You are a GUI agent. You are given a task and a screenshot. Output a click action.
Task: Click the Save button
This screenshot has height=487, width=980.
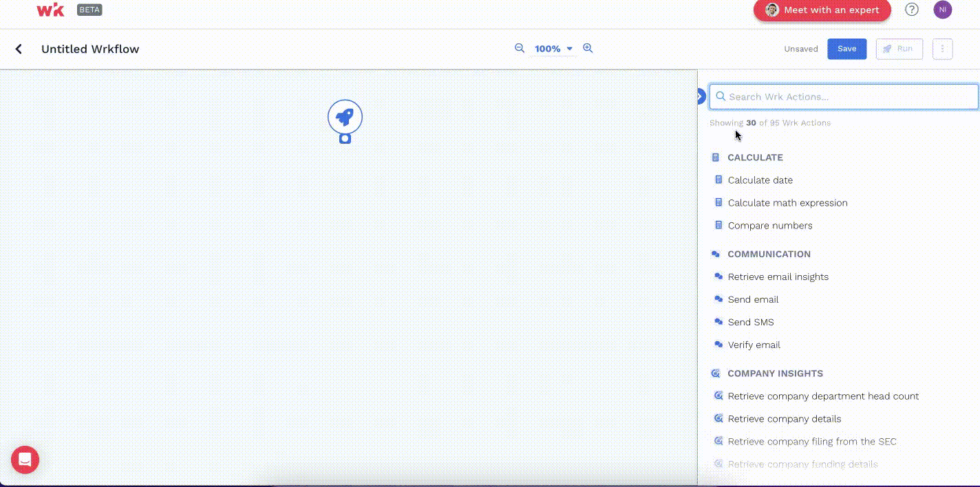click(846, 49)
